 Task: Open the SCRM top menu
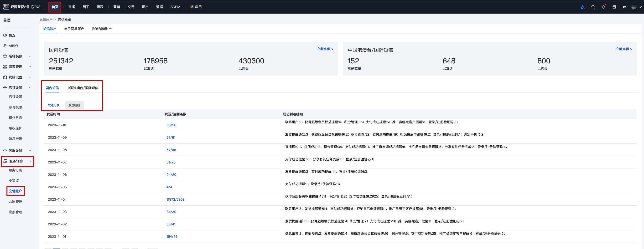175,7
